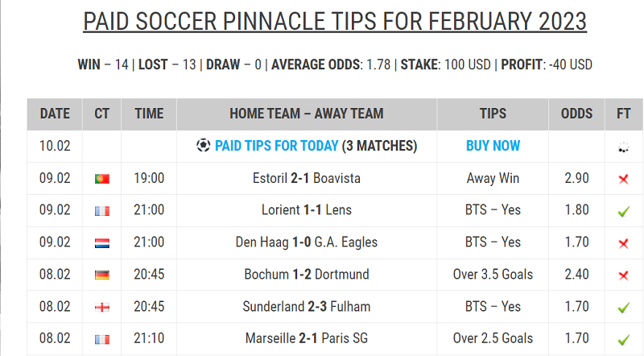Click the Portugal flag in the Estoril row
644x356 pixels.
tap(102, 179)
